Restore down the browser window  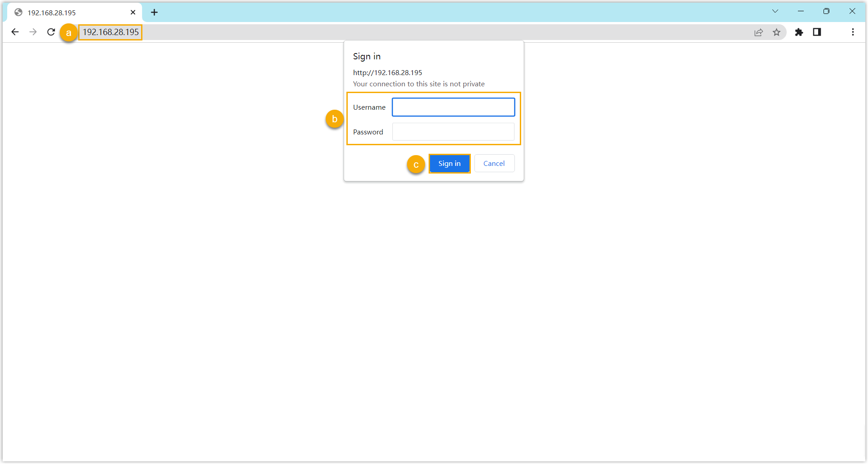click(x=826, y=11)
